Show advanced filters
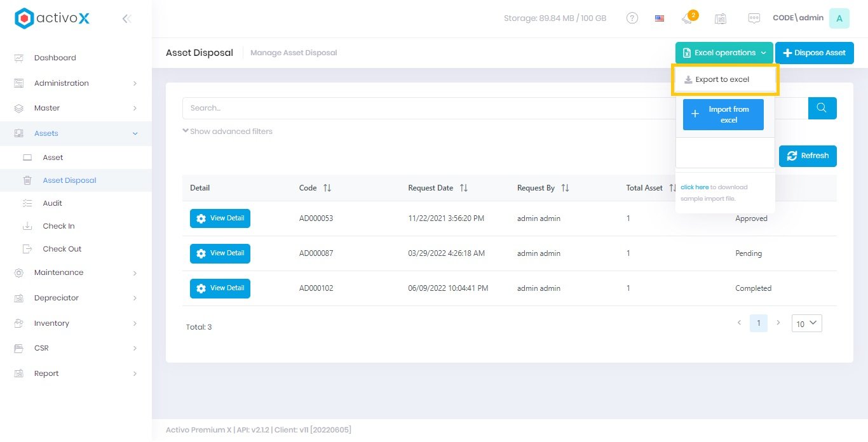Screen dimensions: 868x442 (227, 131)
